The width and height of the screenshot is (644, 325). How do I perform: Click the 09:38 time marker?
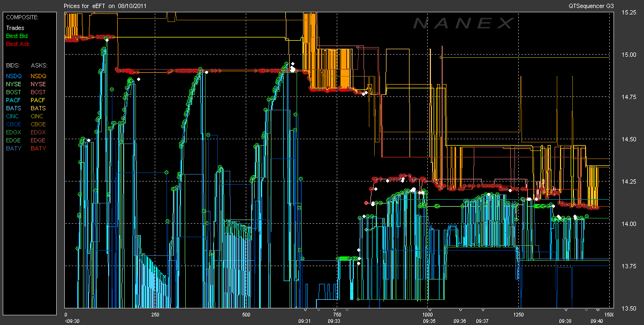(x=566, y=321)
